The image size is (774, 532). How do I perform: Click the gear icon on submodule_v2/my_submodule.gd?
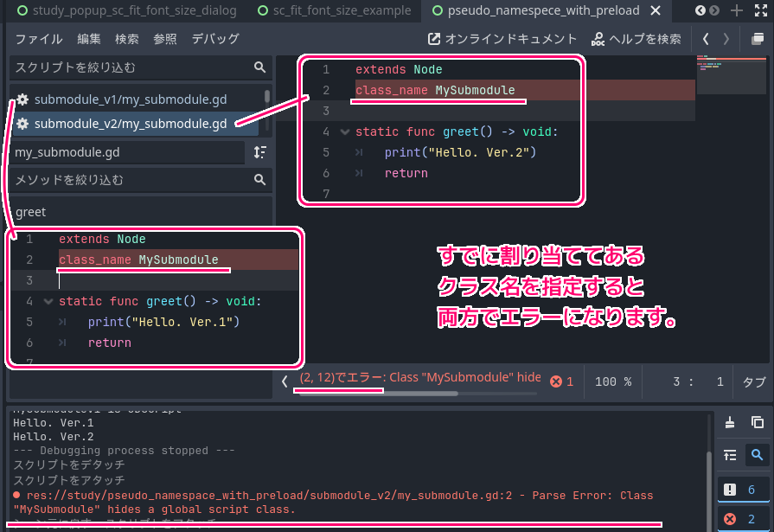point(21,123)
